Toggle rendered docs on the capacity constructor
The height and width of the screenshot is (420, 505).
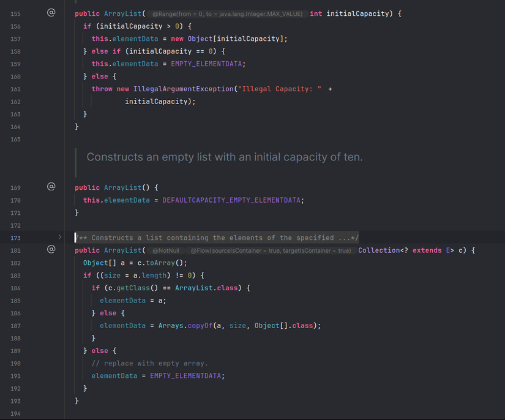(x=51, y=12)
